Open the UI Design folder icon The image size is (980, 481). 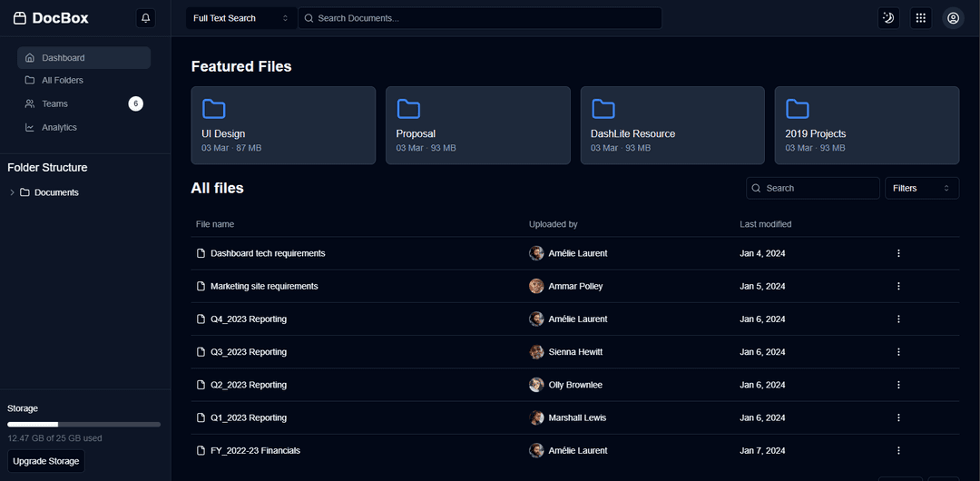click(214, 109)
